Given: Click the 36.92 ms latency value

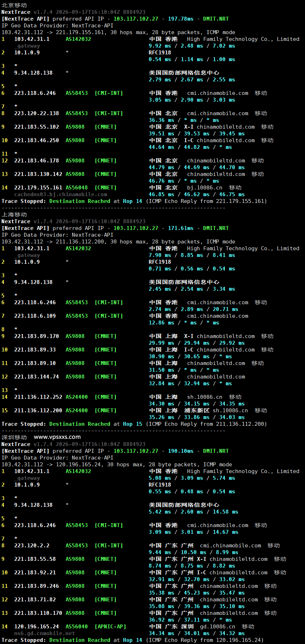Looking at the screenshot, I should point(162,620).
